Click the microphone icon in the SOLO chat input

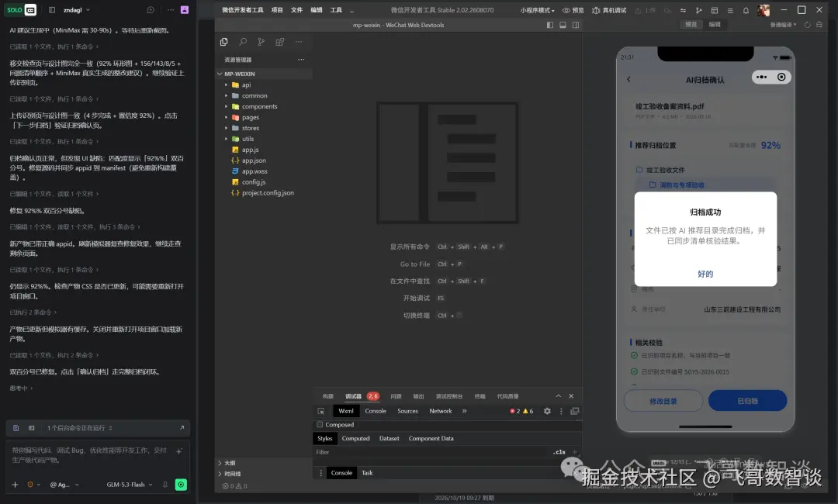(165, 485)
